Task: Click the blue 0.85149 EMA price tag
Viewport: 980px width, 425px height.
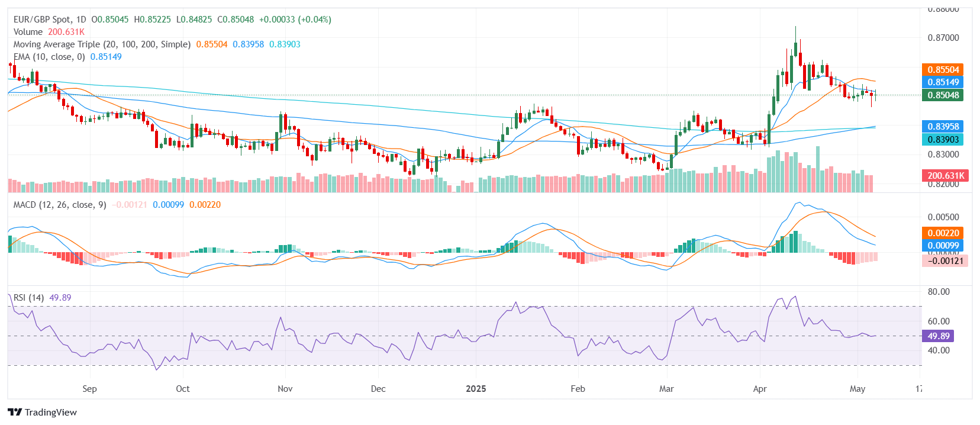Action: pos(943,82)
